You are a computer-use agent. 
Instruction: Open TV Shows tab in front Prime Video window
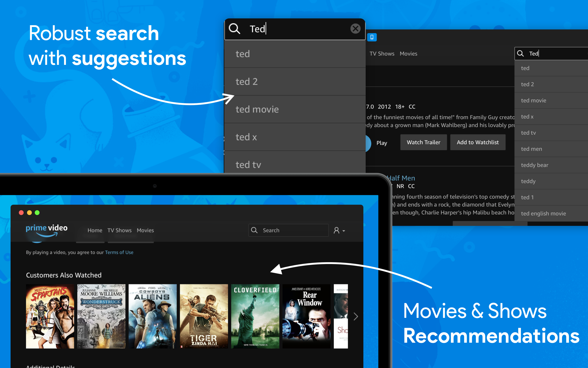pyautogui.click(x=119, y=230)
